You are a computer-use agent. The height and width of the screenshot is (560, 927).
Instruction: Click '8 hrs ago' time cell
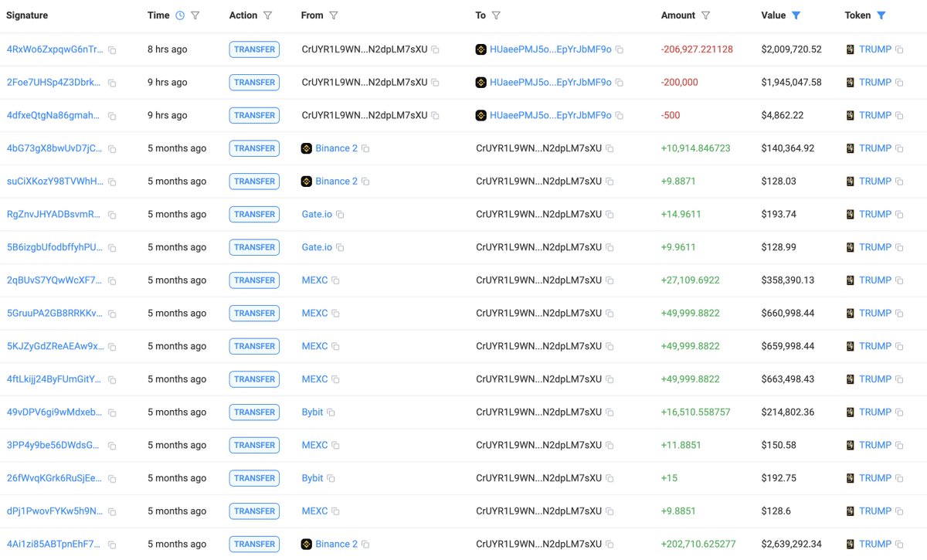click(168, 49)
